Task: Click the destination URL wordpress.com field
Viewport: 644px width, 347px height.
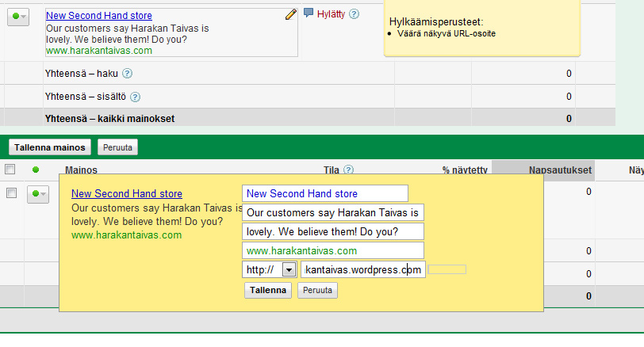Action: coord(362,269)
